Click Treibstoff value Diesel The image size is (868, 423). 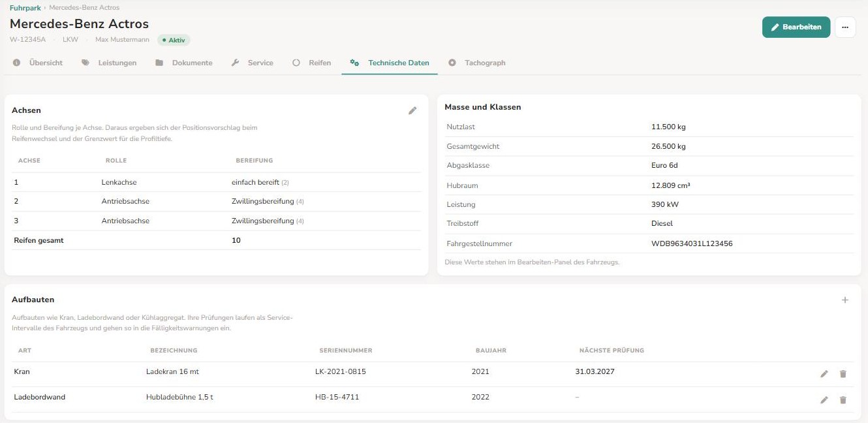(662, 223)
